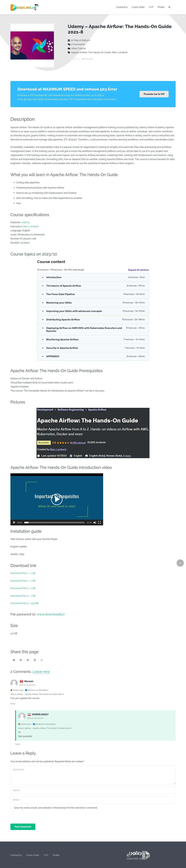186x868 pixels.
Task: Click the Promote me to VIP button
Action: click(x=154, y=94)
